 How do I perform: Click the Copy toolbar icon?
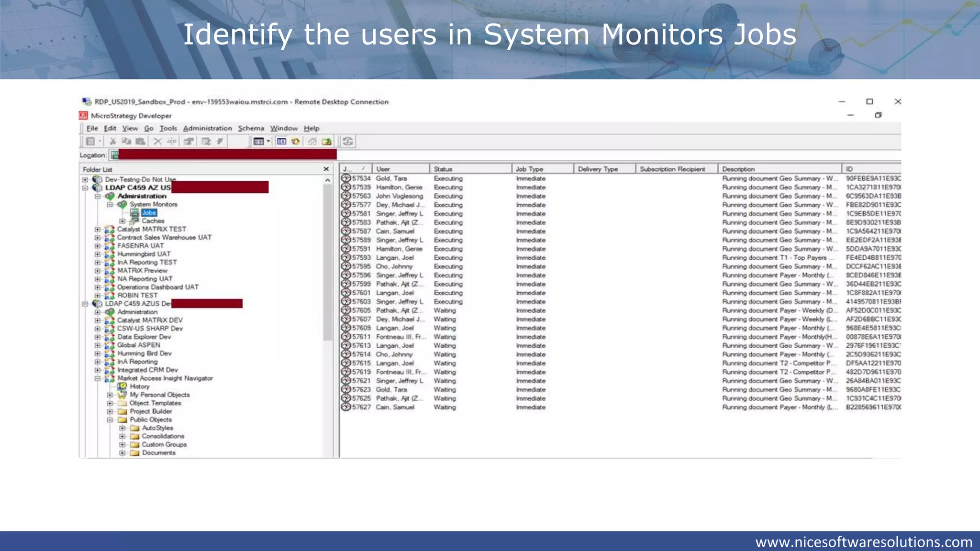click(126, 141)
